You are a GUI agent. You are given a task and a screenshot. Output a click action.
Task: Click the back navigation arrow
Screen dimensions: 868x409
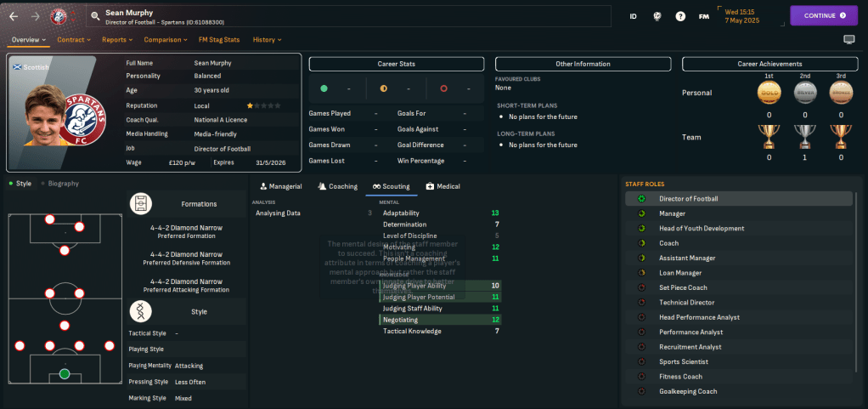pyautogui.click(x=13, y=15)
